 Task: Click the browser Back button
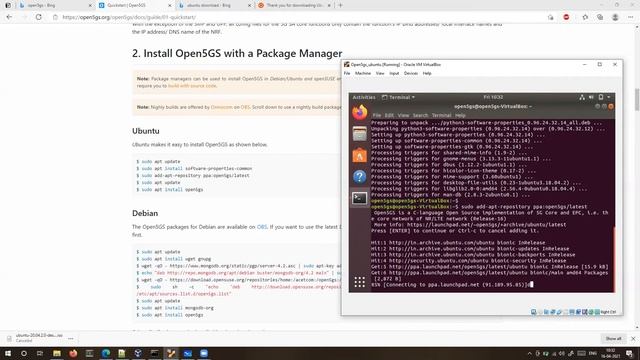9,17
